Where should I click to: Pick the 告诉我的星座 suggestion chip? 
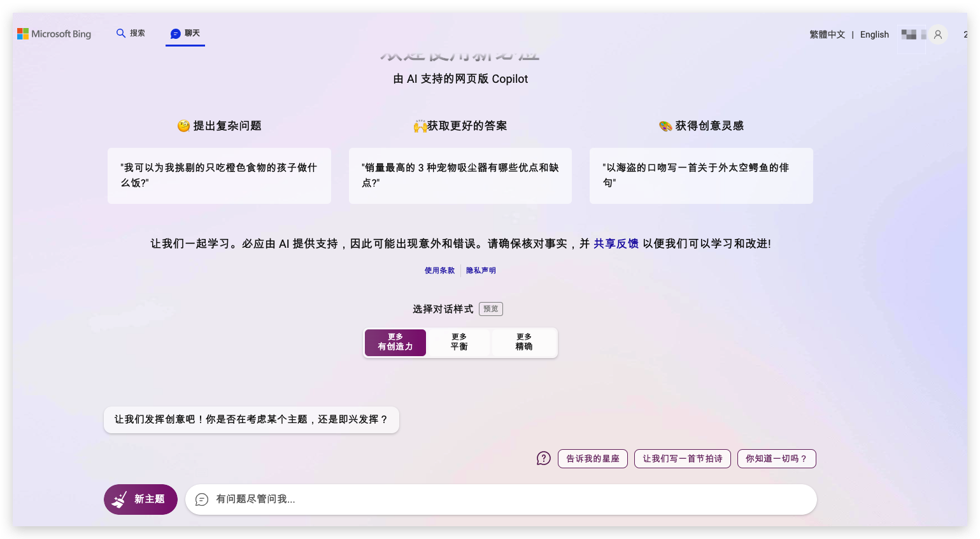tap(593, 459)
